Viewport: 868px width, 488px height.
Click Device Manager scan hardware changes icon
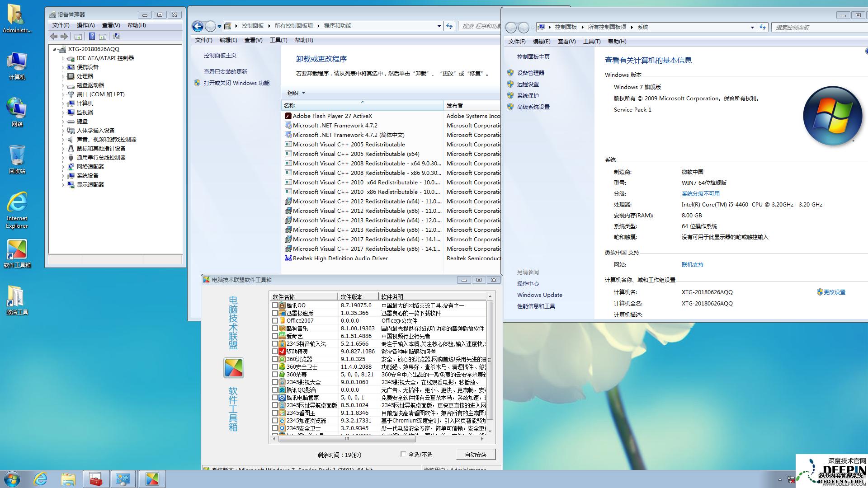(x=116, y=37)
